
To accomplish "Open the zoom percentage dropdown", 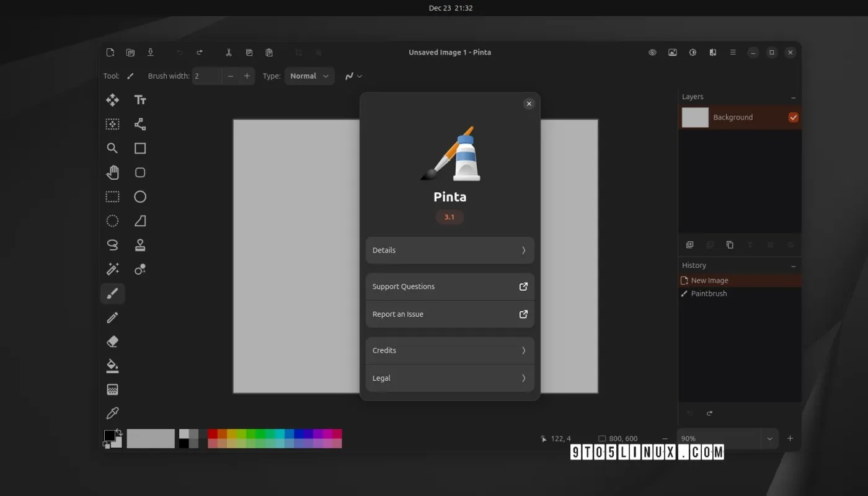I will click(x=769, y=439).
